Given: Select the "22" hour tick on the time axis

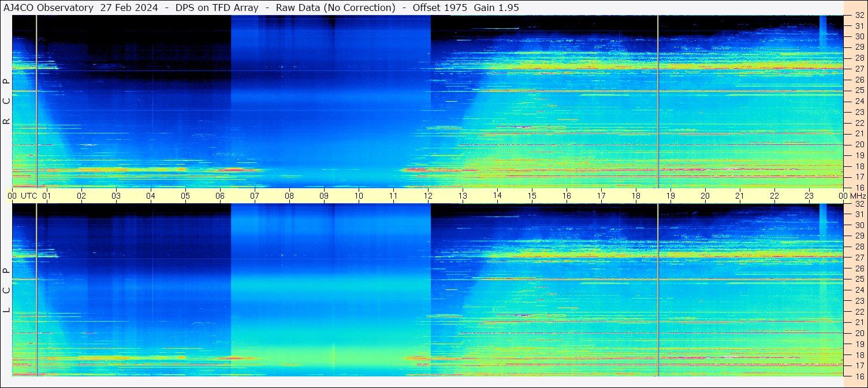Looking at the screenshot, I should point(774,196).
